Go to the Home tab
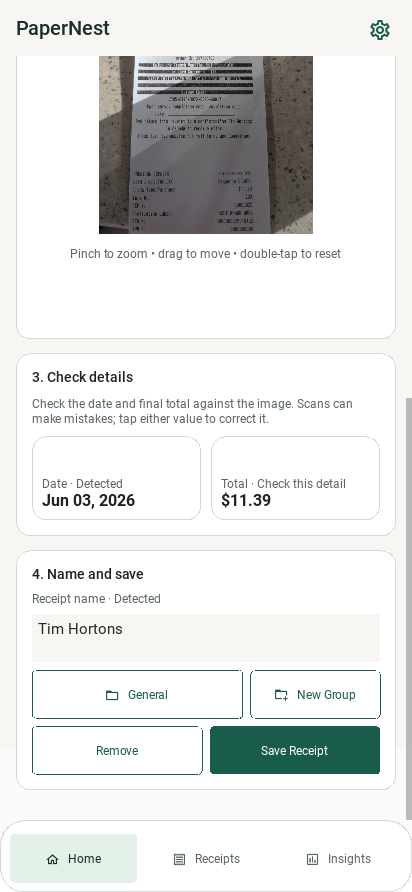Viewport: 412px width, 892px height. [73, 859]
